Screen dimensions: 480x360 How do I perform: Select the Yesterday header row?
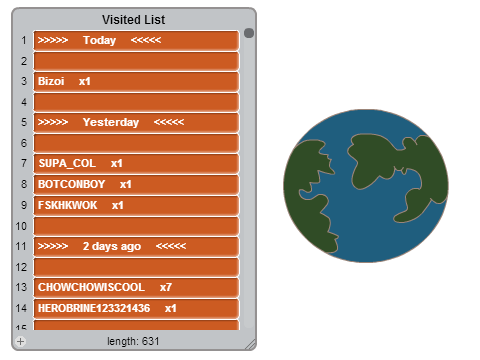(136, 122)
